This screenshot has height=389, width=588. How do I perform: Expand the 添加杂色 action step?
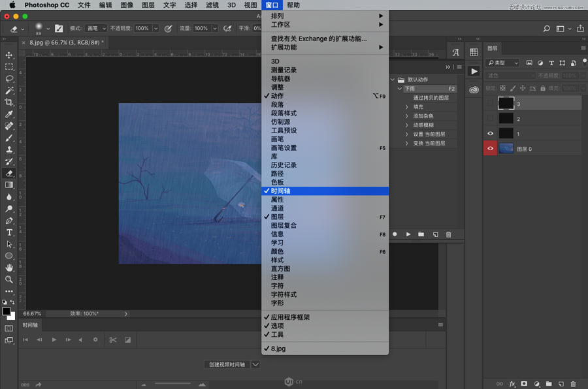point(407,116)
